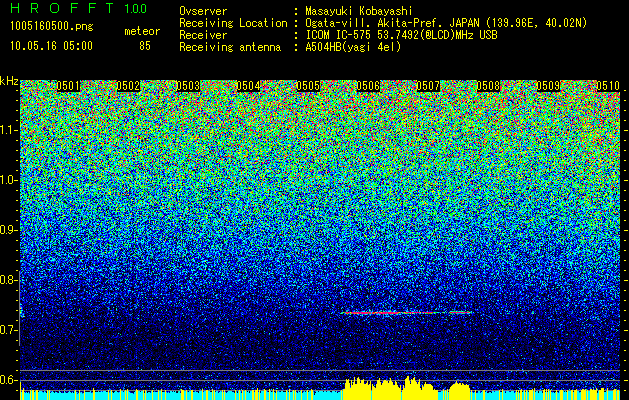The image size is (629, 400).
Task: Click the 0508 time marker
Action: click(489, 86)
